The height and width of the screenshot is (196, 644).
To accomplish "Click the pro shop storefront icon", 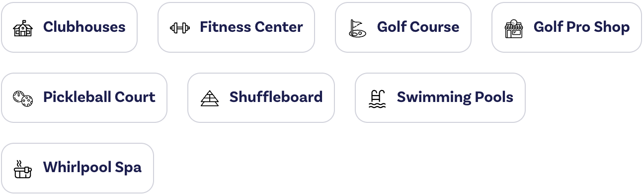I will pyautogui.click(x=513, y=28).
